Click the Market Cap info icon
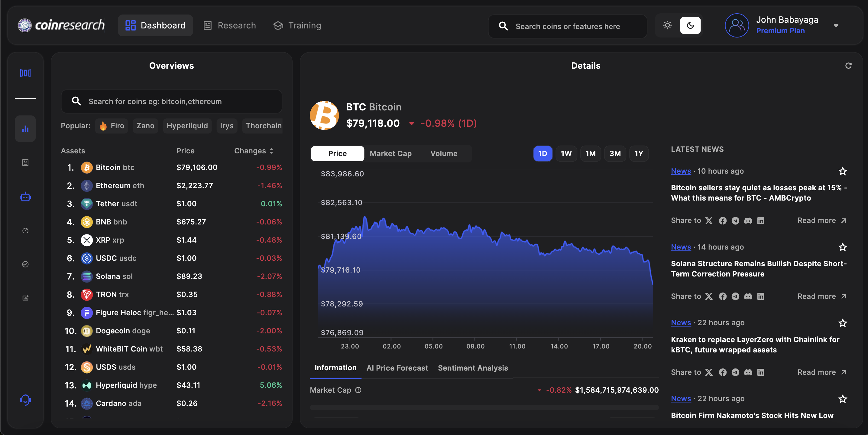Screen dimensions: 868x435 tap(358, 390)
